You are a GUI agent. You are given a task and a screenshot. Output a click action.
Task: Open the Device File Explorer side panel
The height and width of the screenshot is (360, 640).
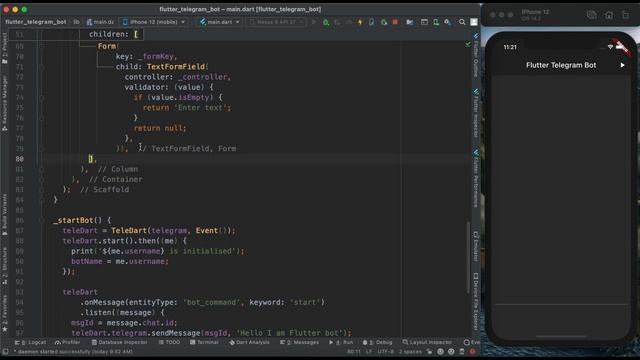(476, 301)
